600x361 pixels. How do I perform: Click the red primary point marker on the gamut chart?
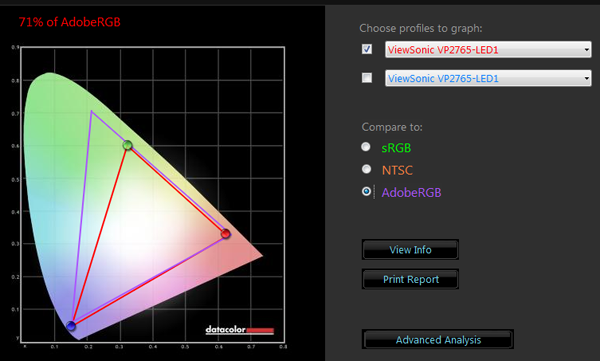pyautogui.click(x=226, y=234)
